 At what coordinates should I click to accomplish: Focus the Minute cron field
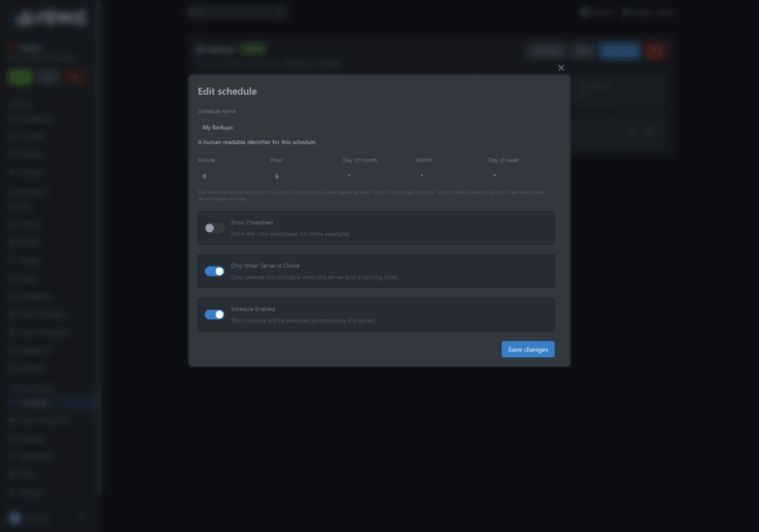(x=230, y=176)
